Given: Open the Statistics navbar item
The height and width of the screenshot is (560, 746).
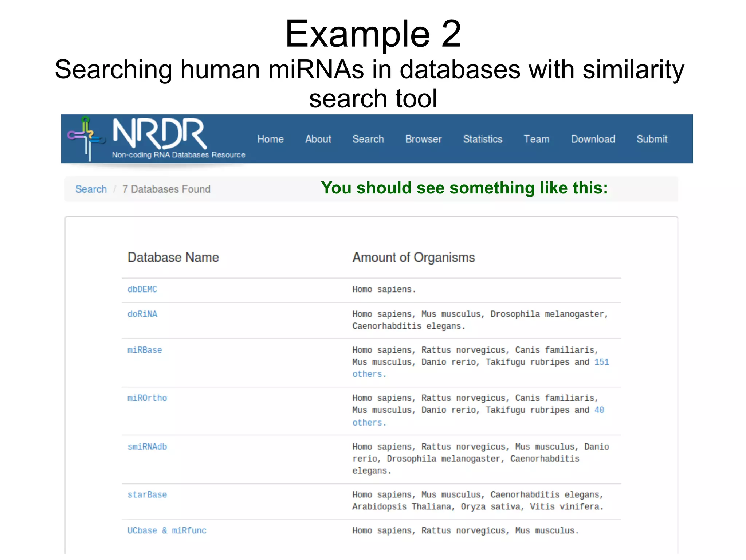Looking at the screenshot, I should click(483, 139).
